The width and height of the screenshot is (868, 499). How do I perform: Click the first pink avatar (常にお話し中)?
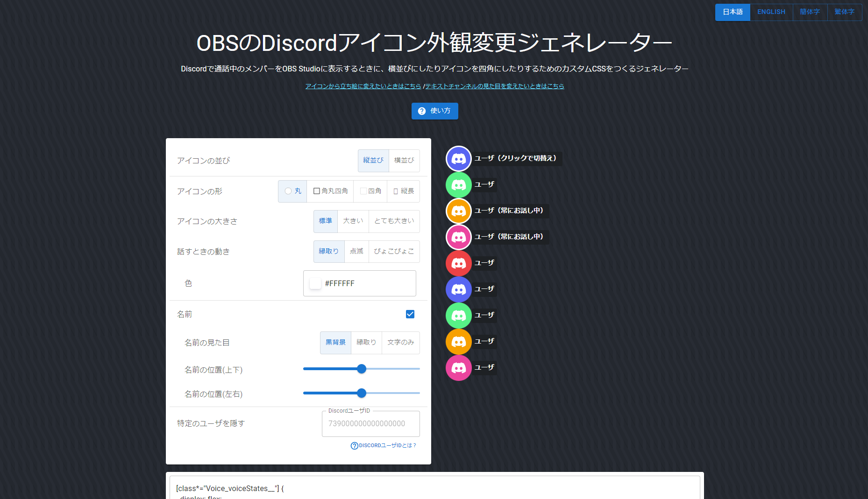[x=458, y=237]
